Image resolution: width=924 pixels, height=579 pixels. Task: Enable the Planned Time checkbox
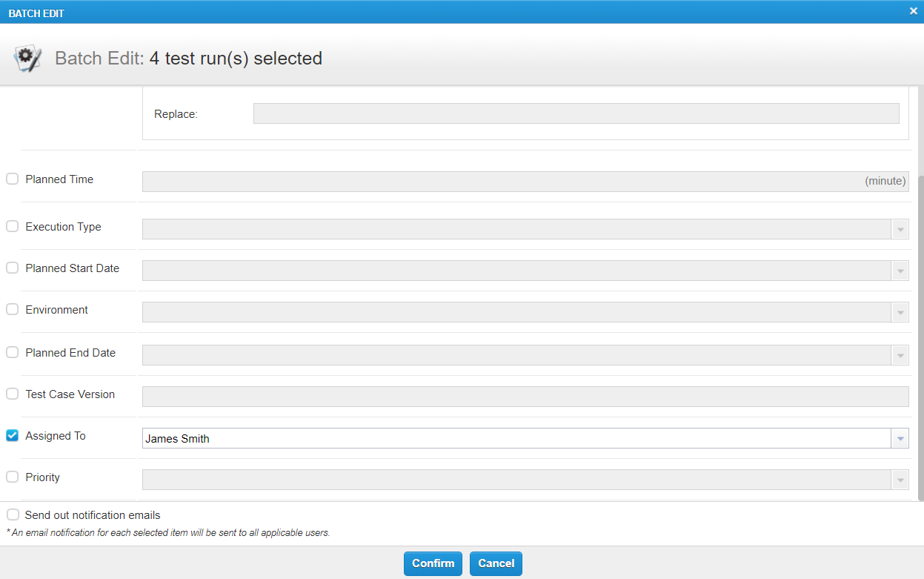[13, 179]
